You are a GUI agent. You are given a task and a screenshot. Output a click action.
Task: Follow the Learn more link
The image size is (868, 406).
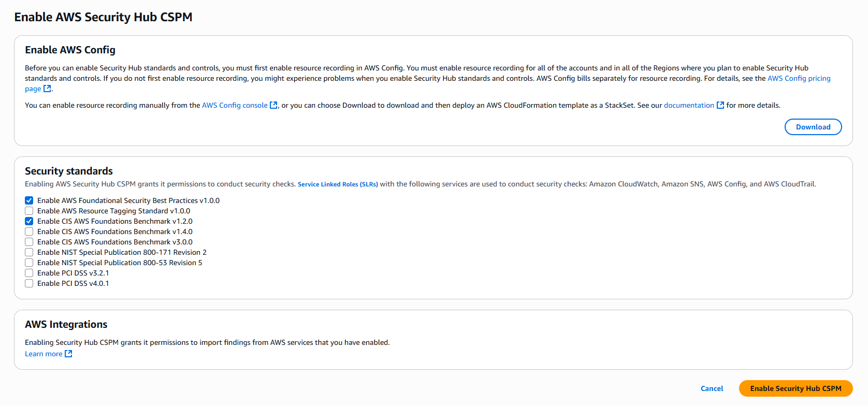[44, 354]
